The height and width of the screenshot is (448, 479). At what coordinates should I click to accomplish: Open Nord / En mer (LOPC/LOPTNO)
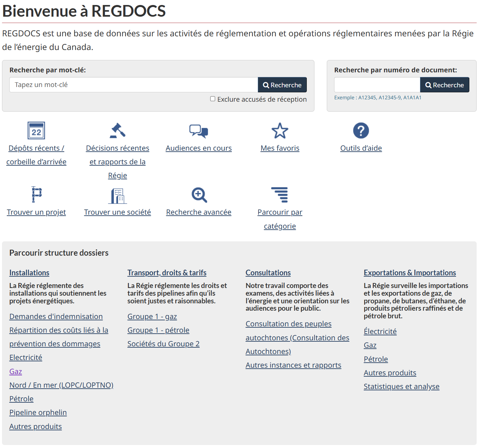pos(61,385)
